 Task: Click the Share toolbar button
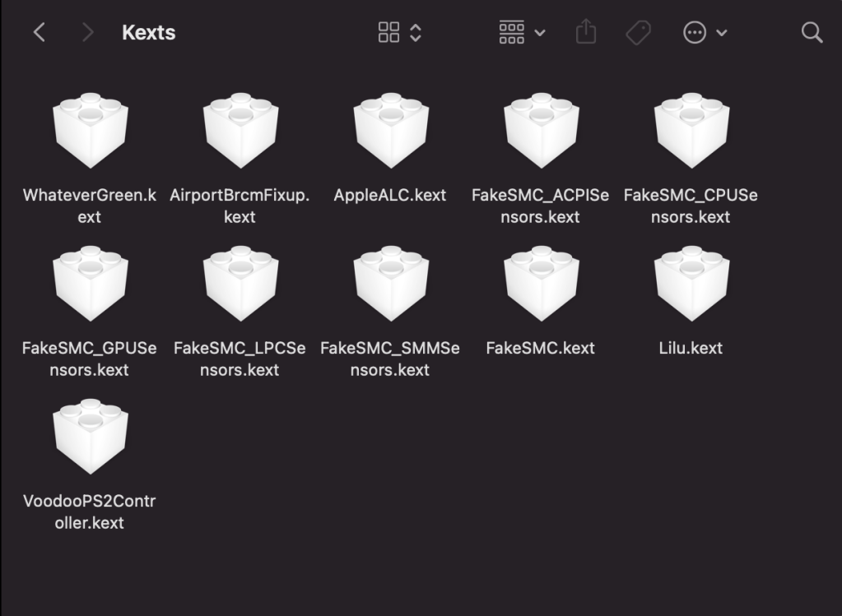(585, 33)
